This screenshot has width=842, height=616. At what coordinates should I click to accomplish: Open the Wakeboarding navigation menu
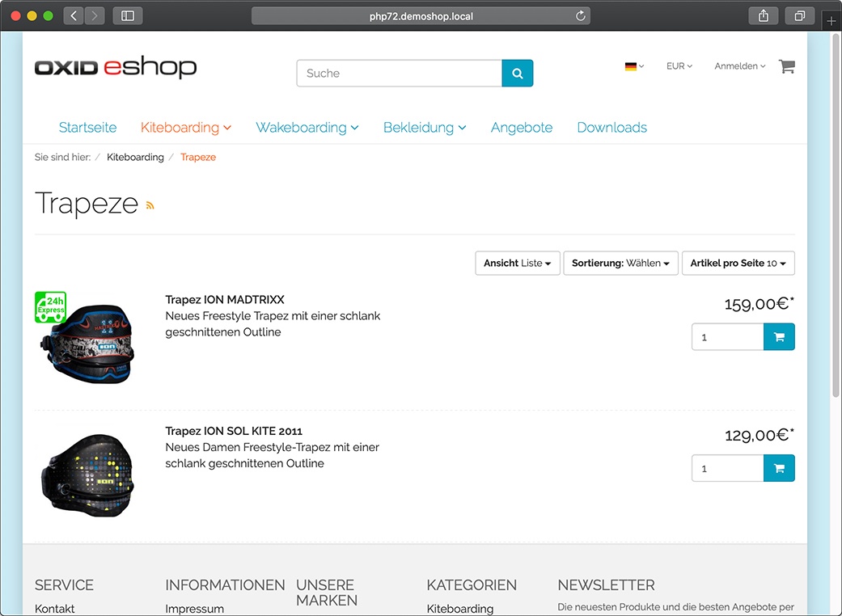click(x=307, y=128)
